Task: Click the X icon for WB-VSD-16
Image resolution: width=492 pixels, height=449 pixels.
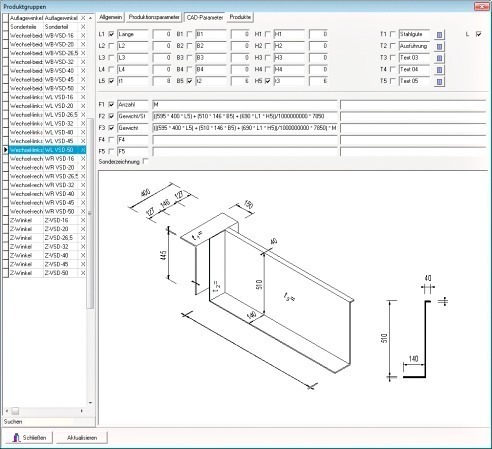Action: 83,36
